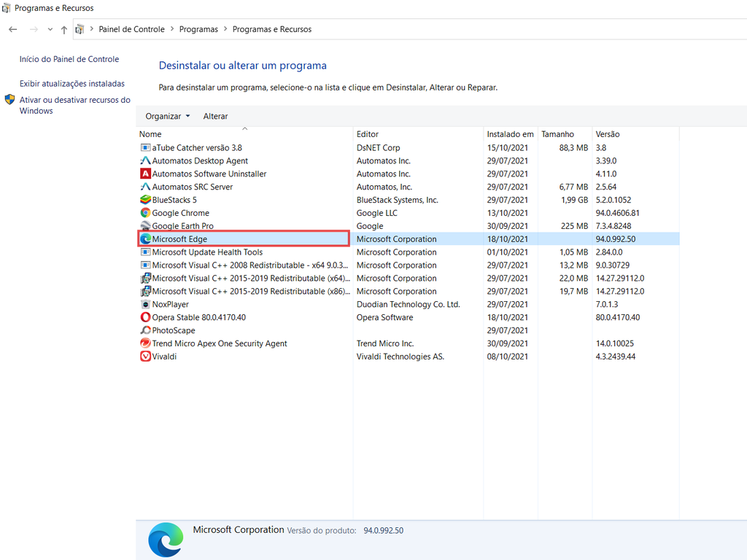This screenshot has height=560, width=747.
Task: Click the large Edge logo in details pane
Action: [x=166, y=540]
